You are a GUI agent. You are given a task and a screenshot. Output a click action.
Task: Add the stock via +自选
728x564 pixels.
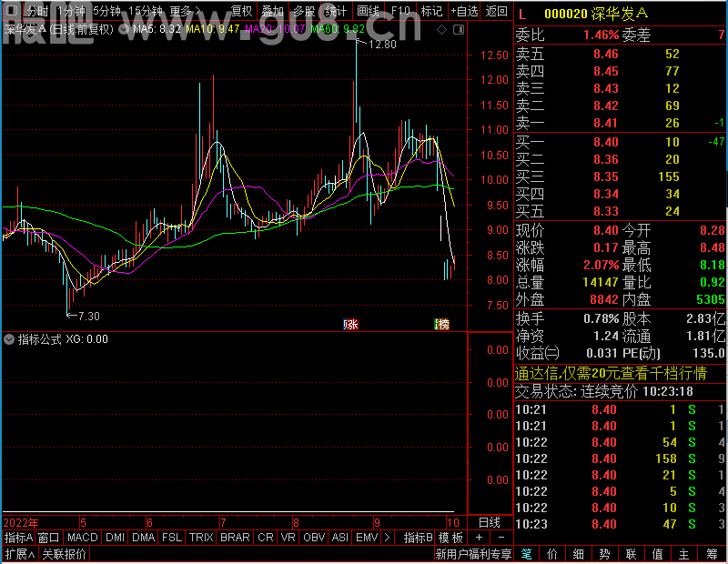click(x=464, y=11)
